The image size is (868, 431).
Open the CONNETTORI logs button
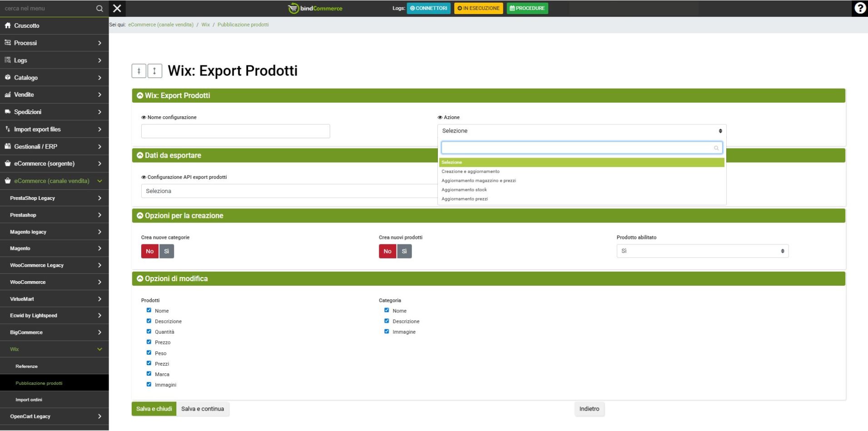click(428, 8)
